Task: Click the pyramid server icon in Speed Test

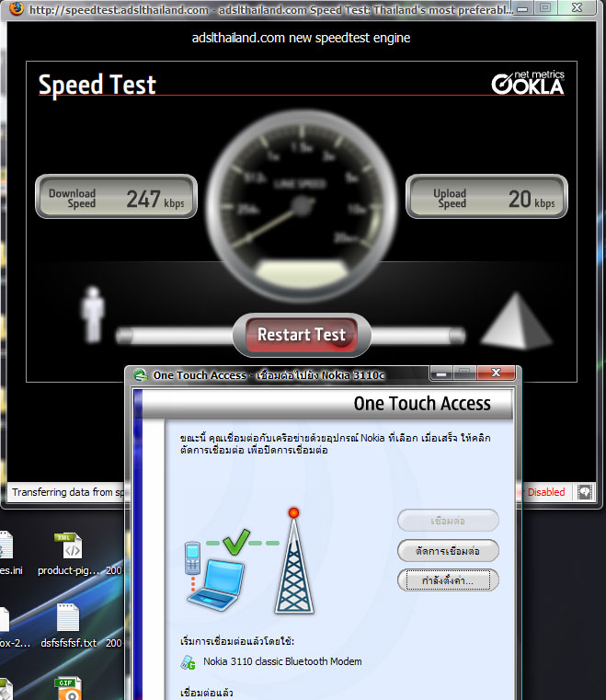Action: 516,320
